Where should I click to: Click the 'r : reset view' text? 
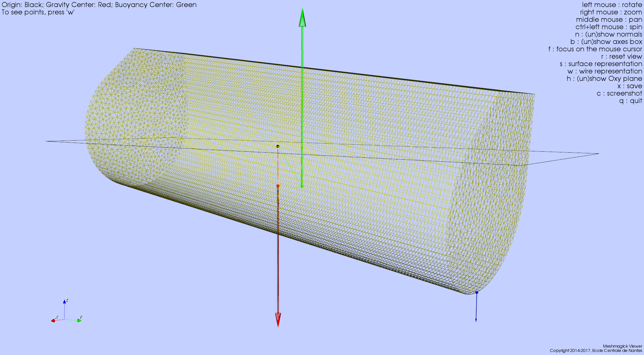coord(621,57)
